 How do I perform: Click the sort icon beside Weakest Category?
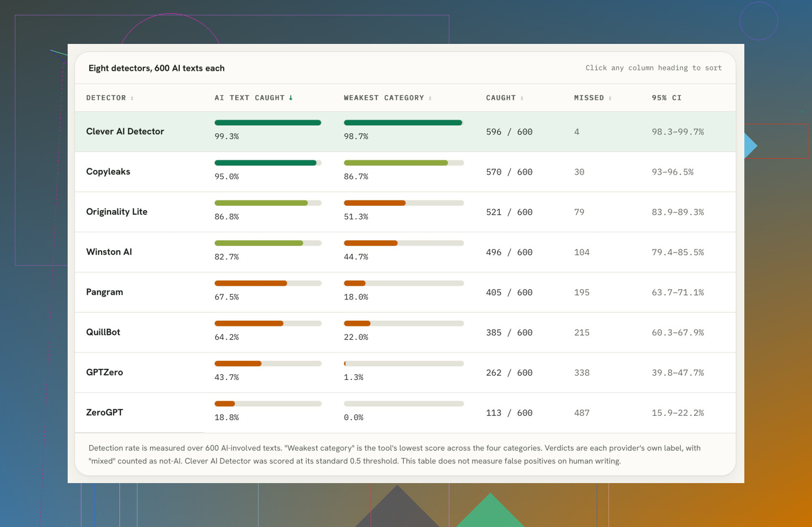coord(430,98)
